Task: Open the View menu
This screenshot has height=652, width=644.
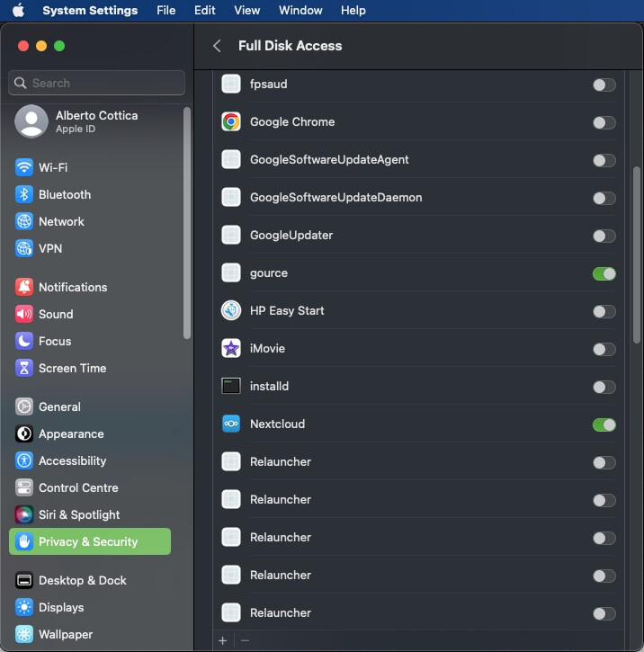Action: click(246, 11)
